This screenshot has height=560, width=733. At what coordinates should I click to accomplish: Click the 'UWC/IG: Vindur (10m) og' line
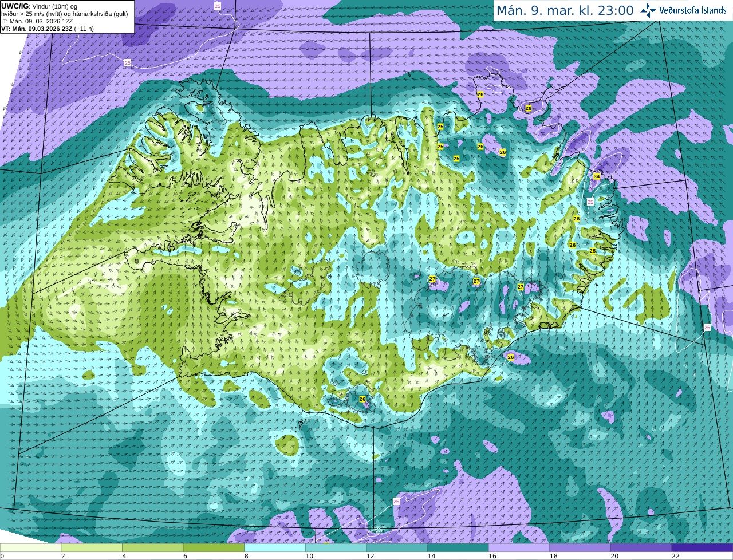[40, 6]
